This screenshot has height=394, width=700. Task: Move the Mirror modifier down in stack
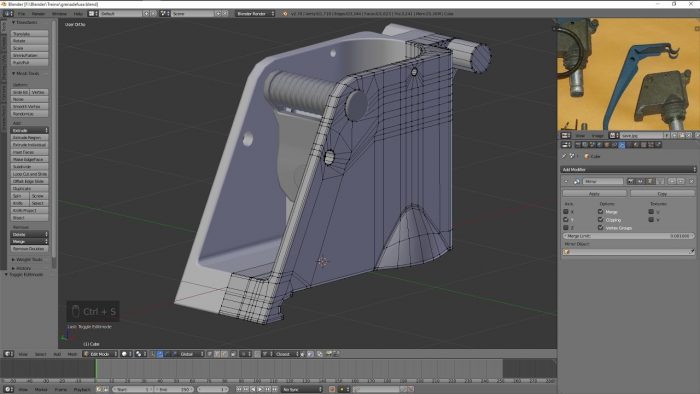[x=681, y=181]
